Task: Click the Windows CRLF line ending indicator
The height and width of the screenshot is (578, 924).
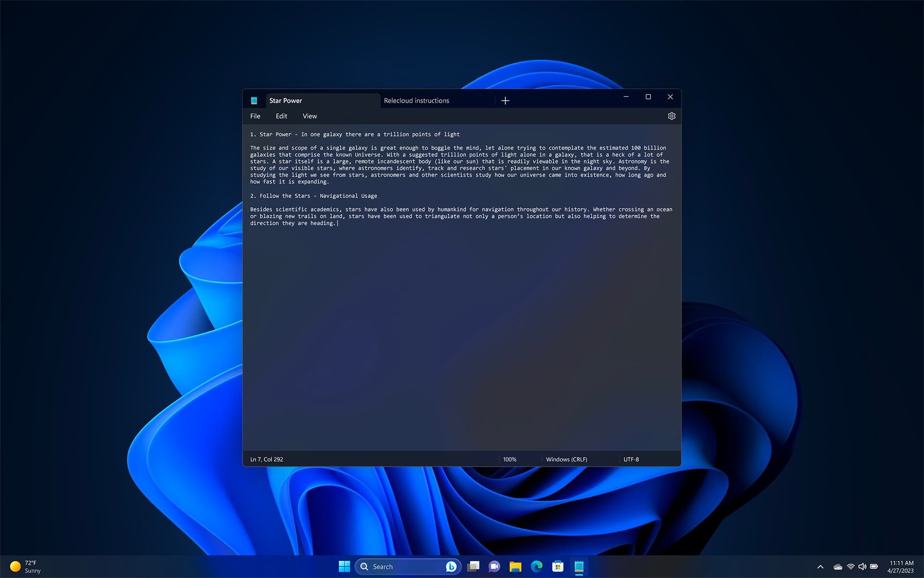Action: click(567, 460)
